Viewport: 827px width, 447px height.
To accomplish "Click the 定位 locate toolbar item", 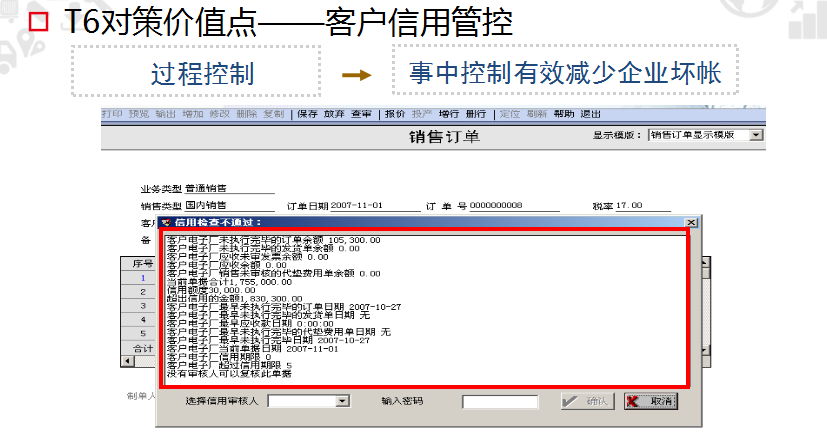I will 509,114.
